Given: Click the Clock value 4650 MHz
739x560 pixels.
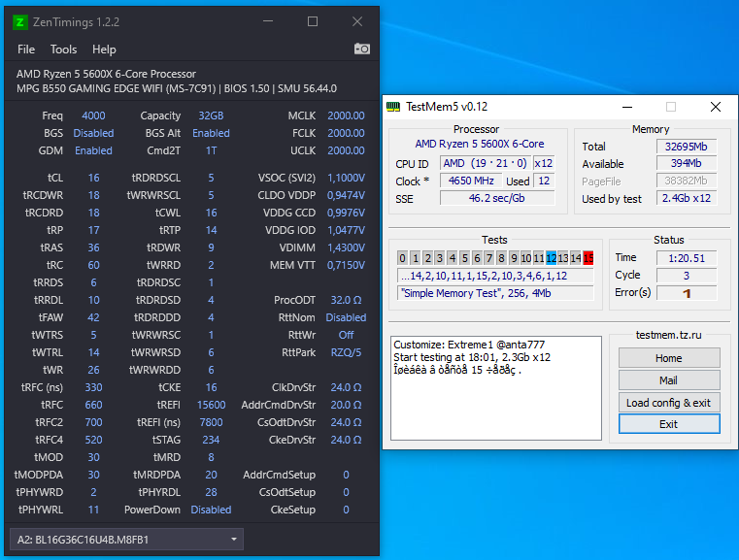Looking at the screenshot, I should click(471, 181).
